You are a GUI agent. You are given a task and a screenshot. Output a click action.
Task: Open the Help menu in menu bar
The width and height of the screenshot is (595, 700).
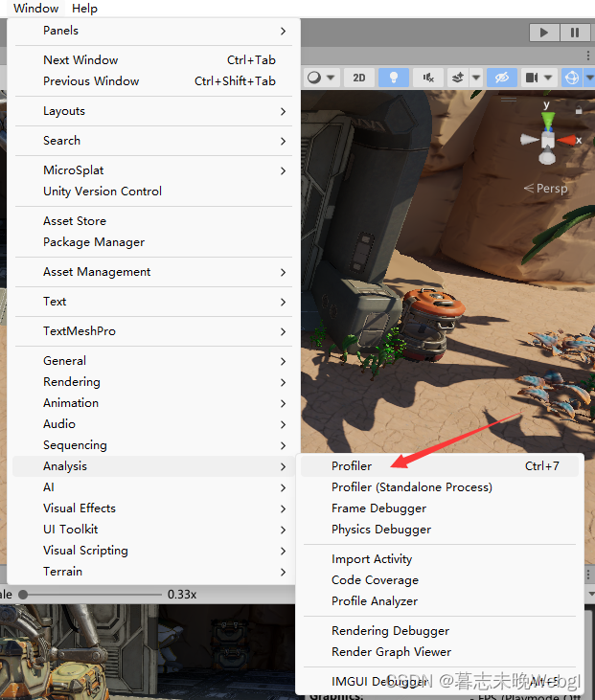click(x=84, y=9)
